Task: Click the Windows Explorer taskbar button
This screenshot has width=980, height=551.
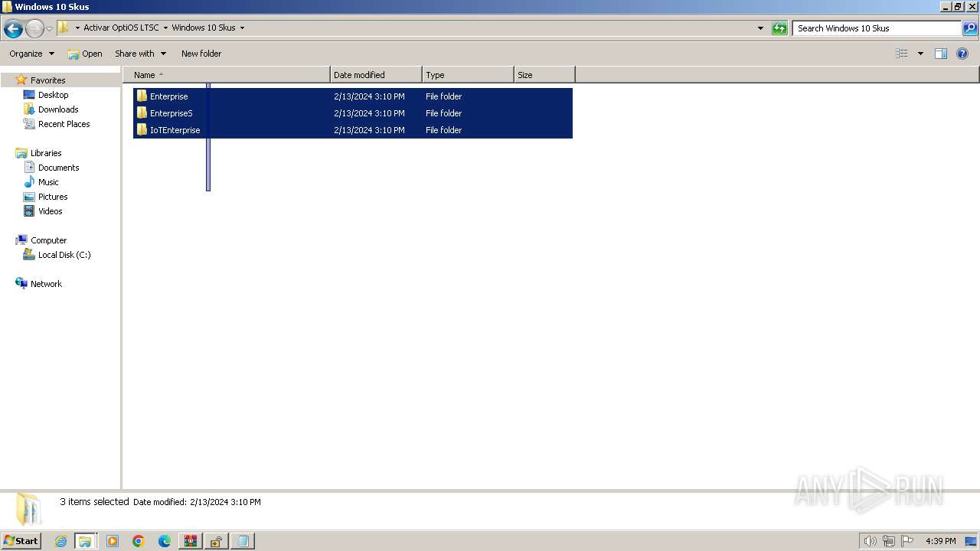Action: tap(85, 541)
